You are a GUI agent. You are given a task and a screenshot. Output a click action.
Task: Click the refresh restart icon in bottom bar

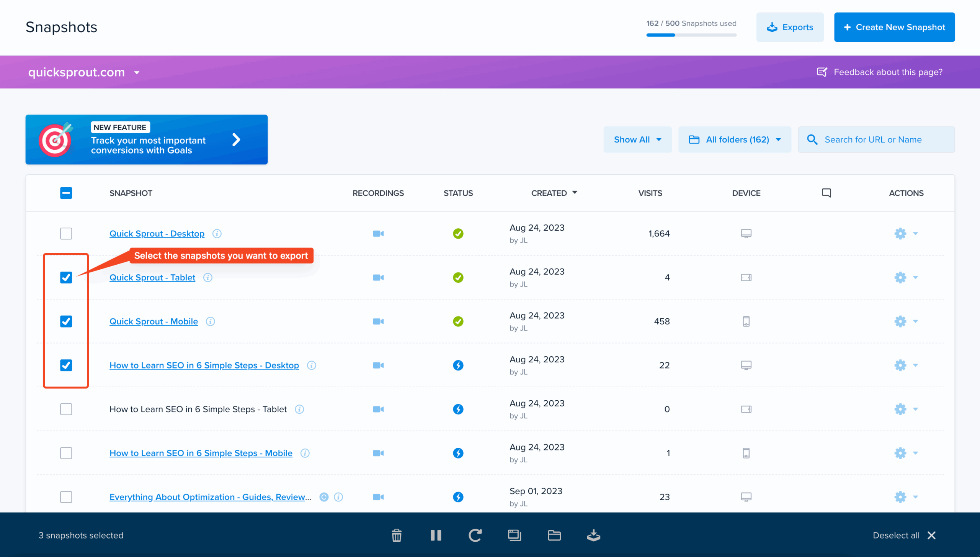click(475, 535)
